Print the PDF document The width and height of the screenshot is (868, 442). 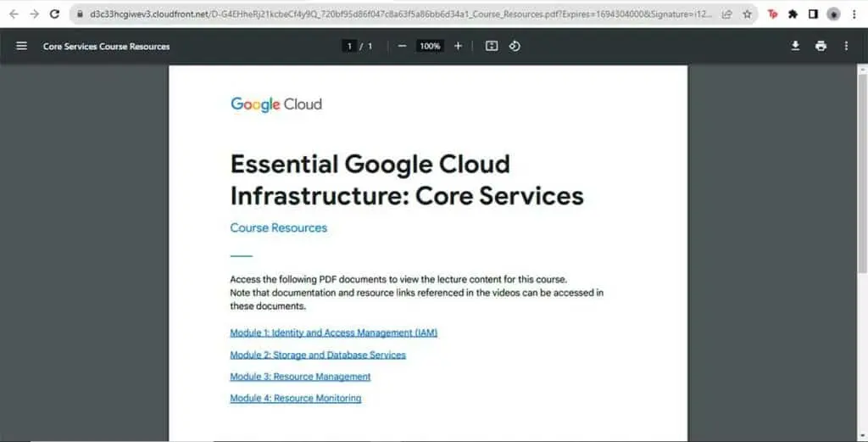click(x=821, y=46)
